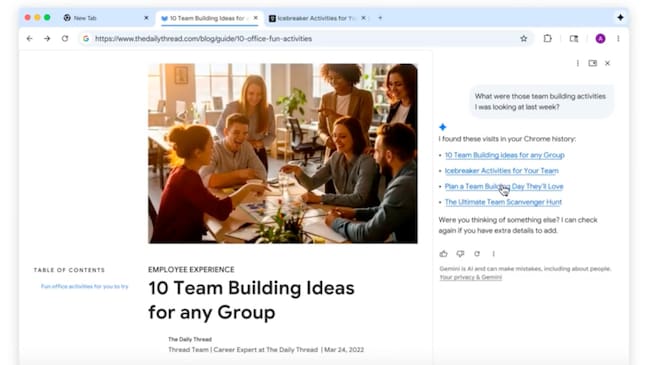Open Gemini panel more options menu

click(x=577, y=63)
